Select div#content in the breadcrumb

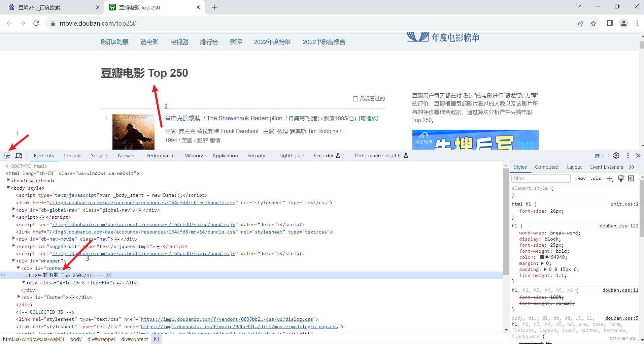134,339
